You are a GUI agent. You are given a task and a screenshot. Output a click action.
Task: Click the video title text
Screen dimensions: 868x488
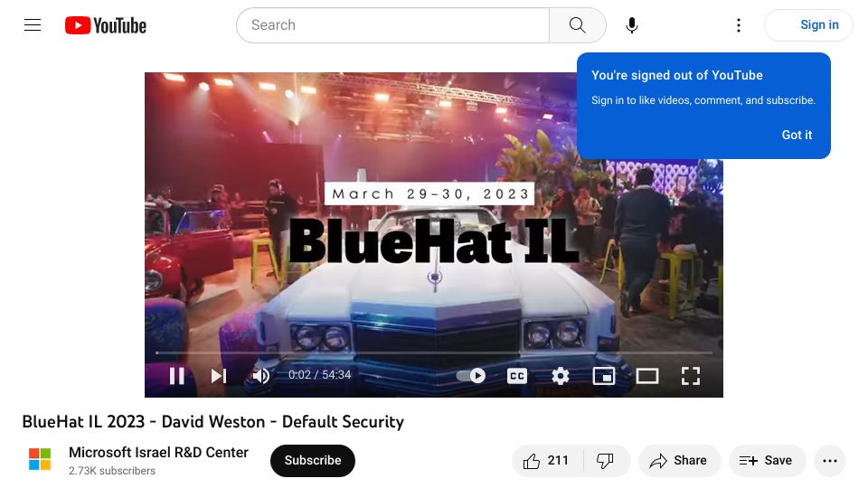tap(212, 422)
